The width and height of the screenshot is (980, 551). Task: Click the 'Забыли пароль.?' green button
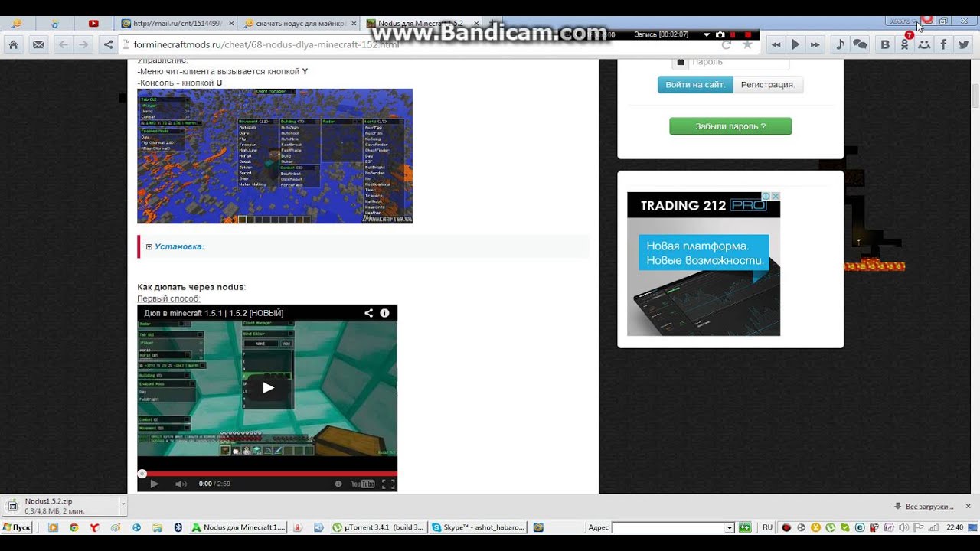click(730, 126)
